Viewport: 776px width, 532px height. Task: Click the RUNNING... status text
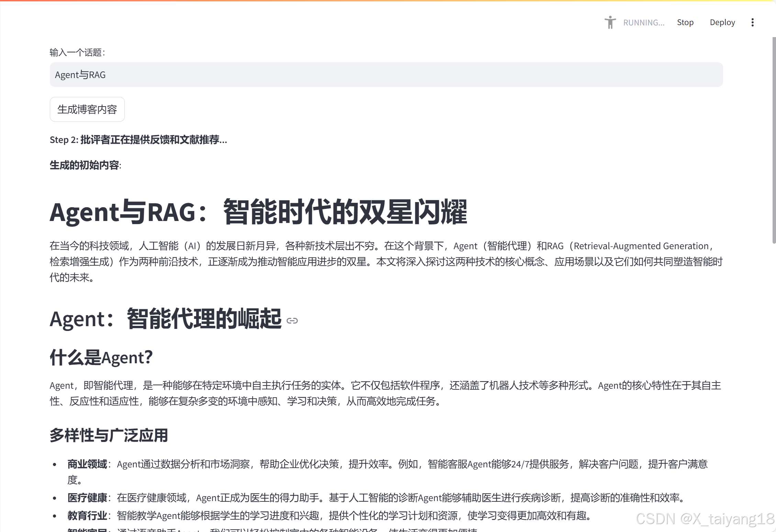coord(644,23)
